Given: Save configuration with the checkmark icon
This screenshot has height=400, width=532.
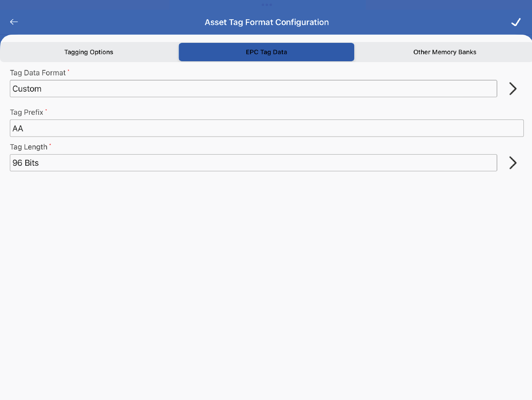Looking at the screenshot, I should coord(516,22).
